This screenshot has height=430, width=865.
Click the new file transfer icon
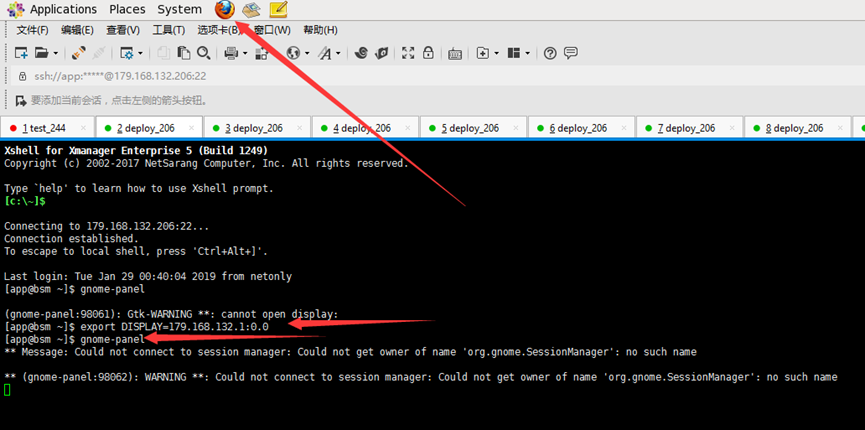(483, 53)
